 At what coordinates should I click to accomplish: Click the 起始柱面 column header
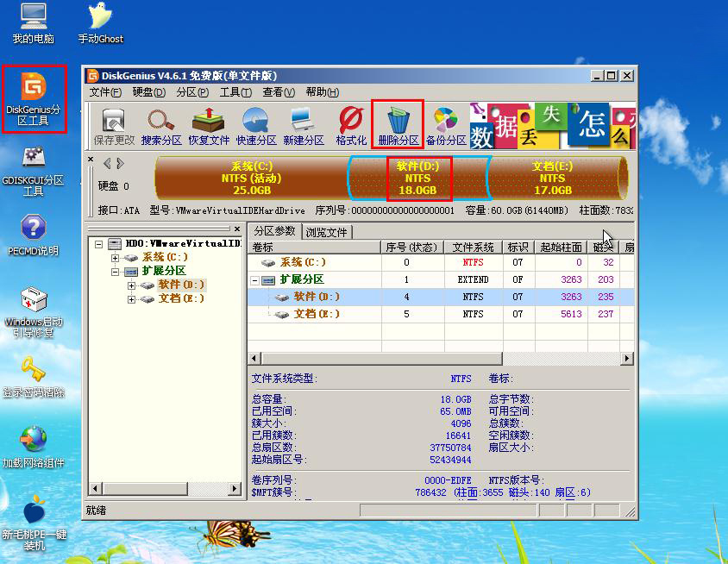(x=561, y=248)
